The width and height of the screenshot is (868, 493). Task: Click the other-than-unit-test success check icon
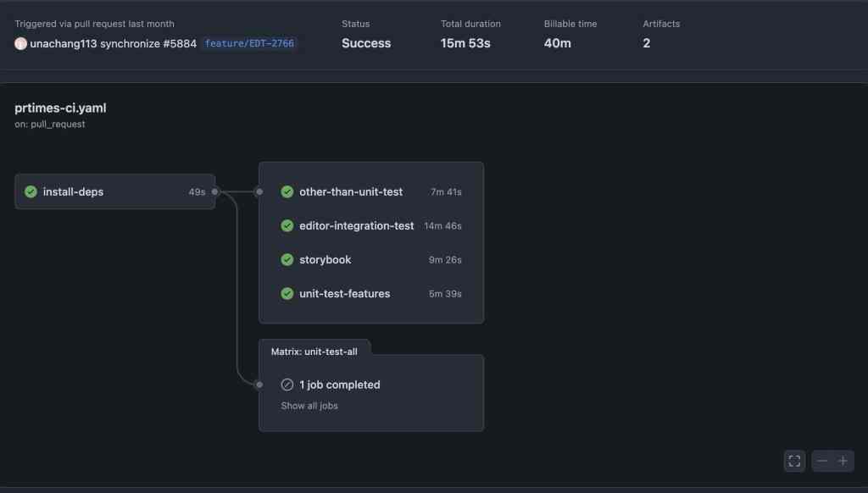click(x=287, y=192)
